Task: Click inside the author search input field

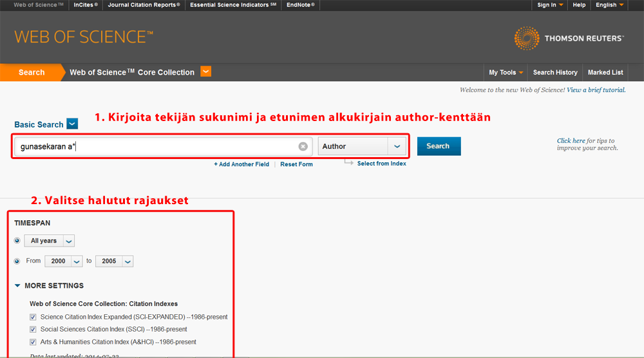Action: (164, 147)
